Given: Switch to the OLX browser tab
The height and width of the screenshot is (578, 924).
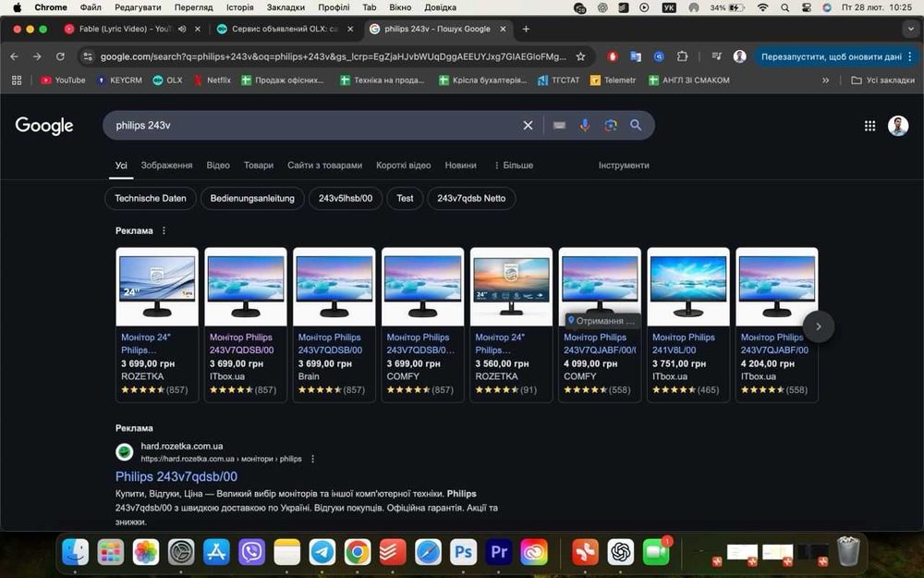Looking at the screenshot, I should pyautogui.click(x=286, y=29).
